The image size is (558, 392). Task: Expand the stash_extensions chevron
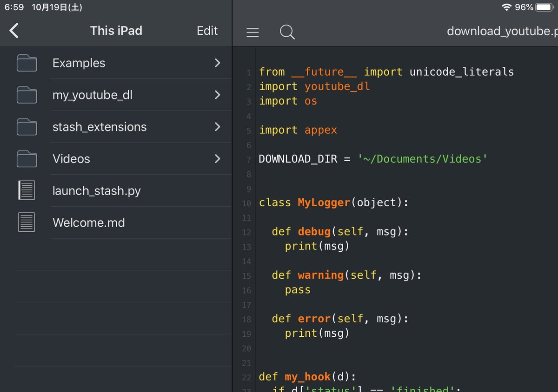coord(217,127)
